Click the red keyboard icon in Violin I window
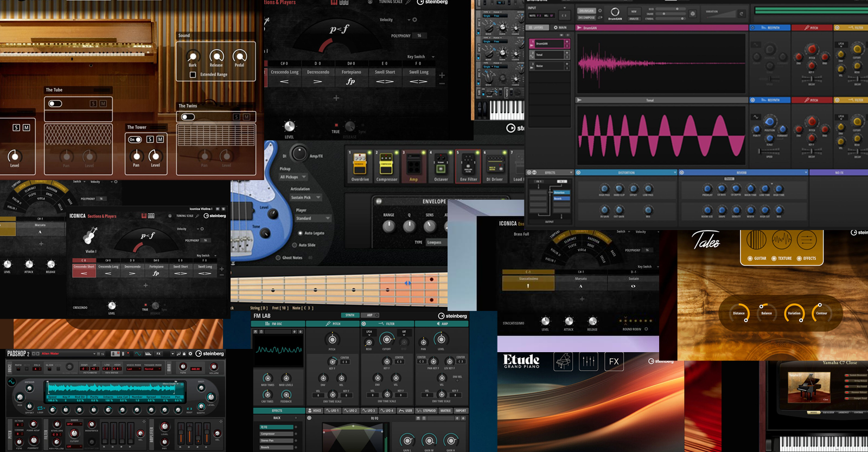868x452 pixels. click(144, 216)
